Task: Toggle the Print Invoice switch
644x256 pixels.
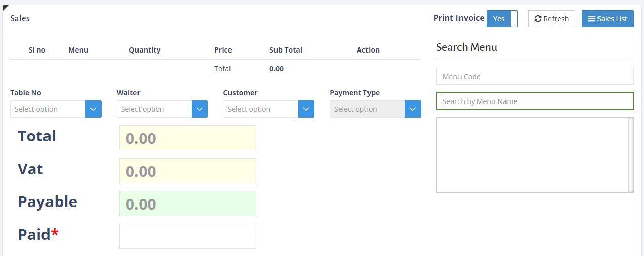Action: (x=502, y=19)
